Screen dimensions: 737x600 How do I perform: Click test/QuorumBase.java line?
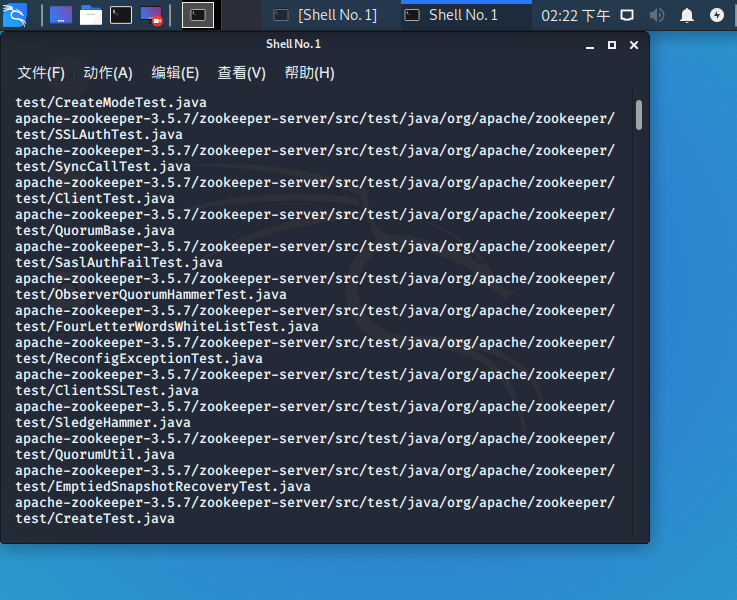[x=95, y=230]
